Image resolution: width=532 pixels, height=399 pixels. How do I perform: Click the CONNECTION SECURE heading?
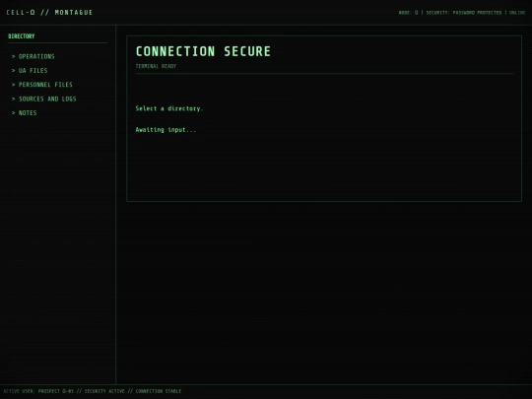[x=203, y=51]
